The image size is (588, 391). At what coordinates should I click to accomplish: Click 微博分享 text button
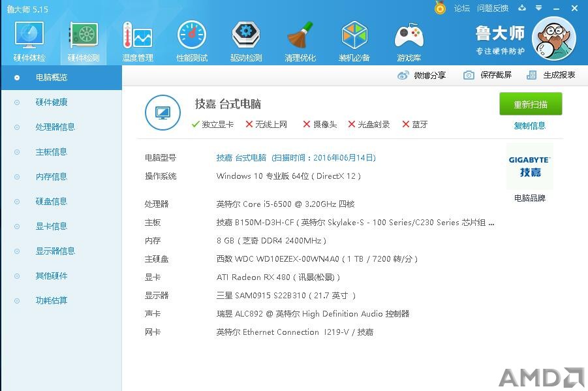[x=430, y=76]
